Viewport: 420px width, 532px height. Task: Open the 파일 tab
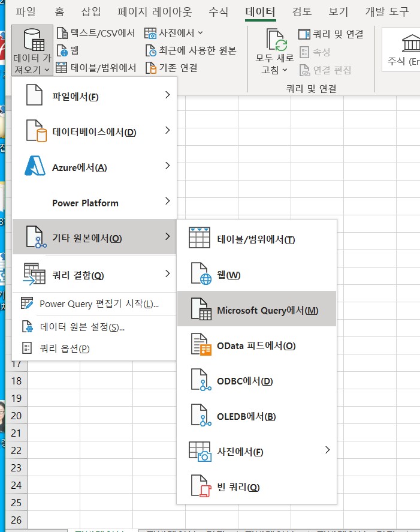coord(25,12)
